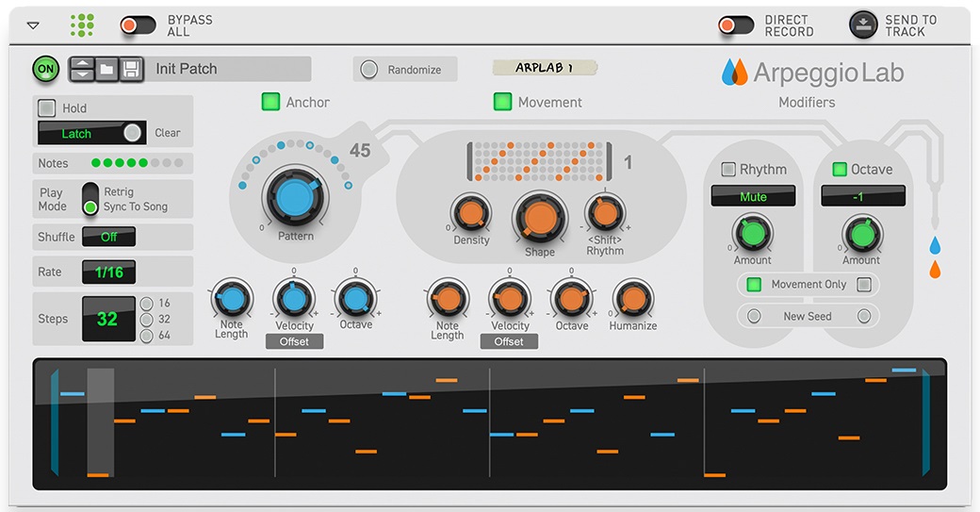Select the 16 steps radio button
This screenshot has height=512, width=980.
point(146,304)
